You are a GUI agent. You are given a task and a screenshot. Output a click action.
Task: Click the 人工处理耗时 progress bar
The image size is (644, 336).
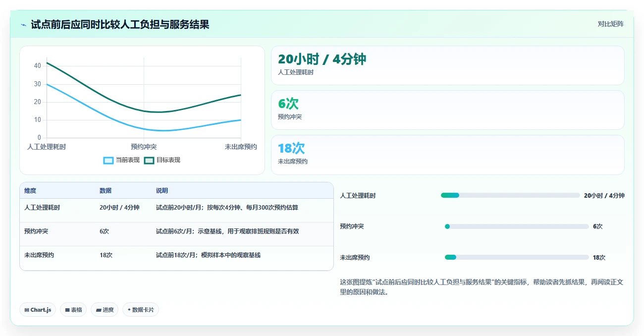click(x=510, y=195)
